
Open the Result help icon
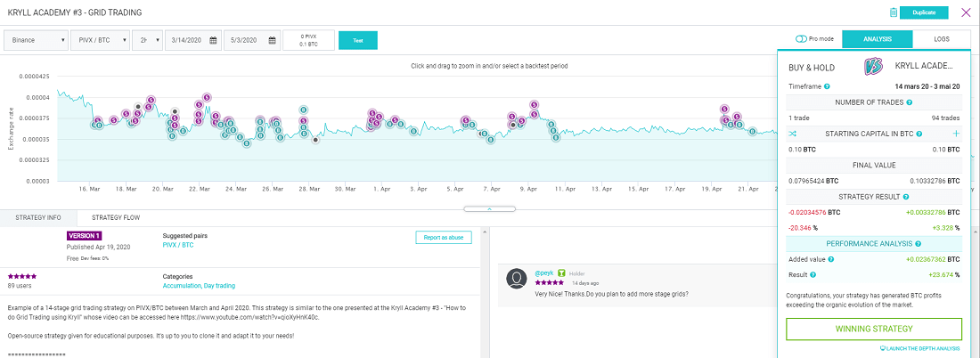coord(813,274)
